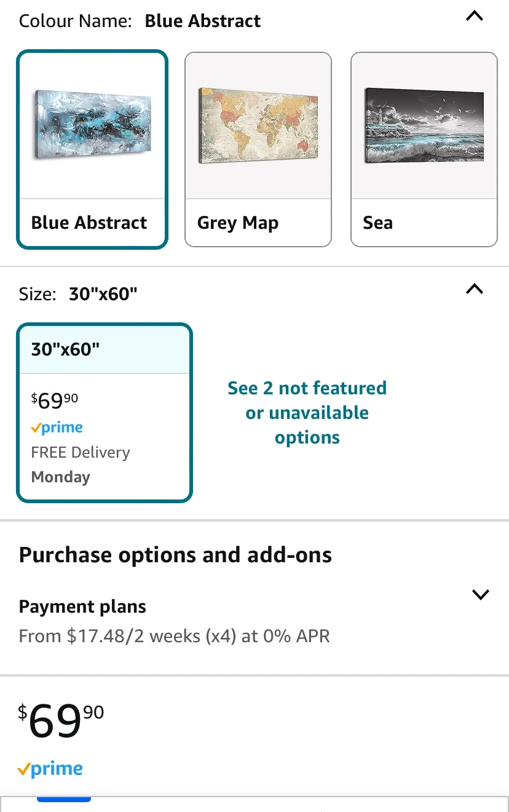Click FREE Delivery Monday text in size card
This screenshot has height=812, width=509.
point(80,464)
